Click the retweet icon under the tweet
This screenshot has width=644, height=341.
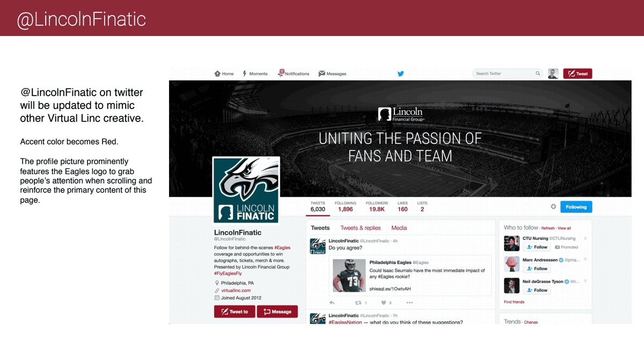click(358, 302)
